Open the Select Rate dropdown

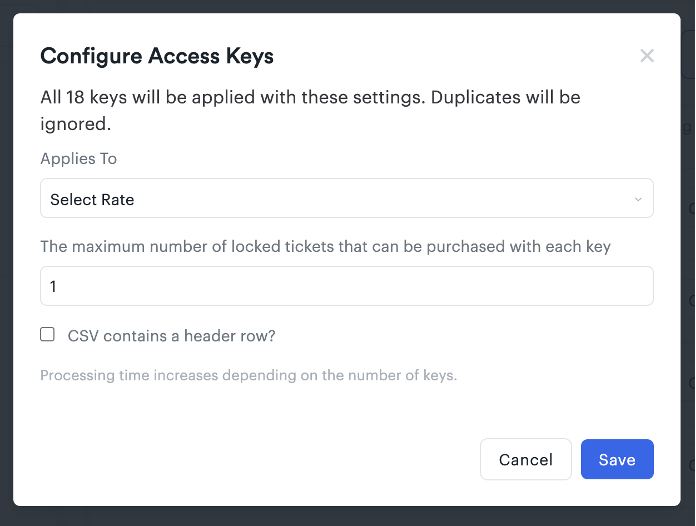click(346, 199)
